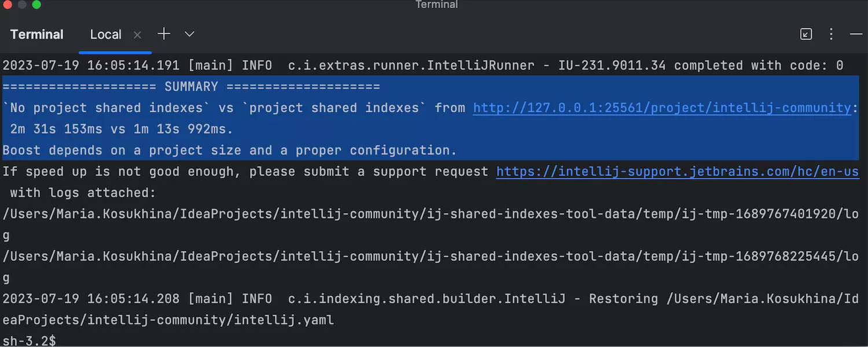
Task: Click the SUMMARY header line
Action: 191,87
